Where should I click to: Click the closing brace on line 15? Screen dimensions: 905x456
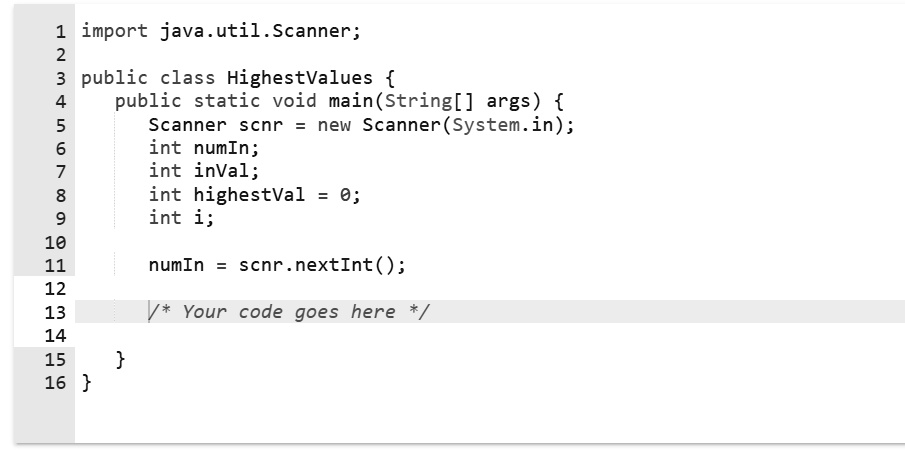(x=120, y=359)
